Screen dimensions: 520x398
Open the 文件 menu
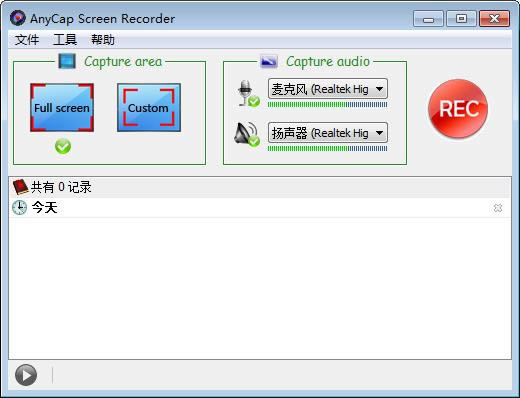(27, 40)
